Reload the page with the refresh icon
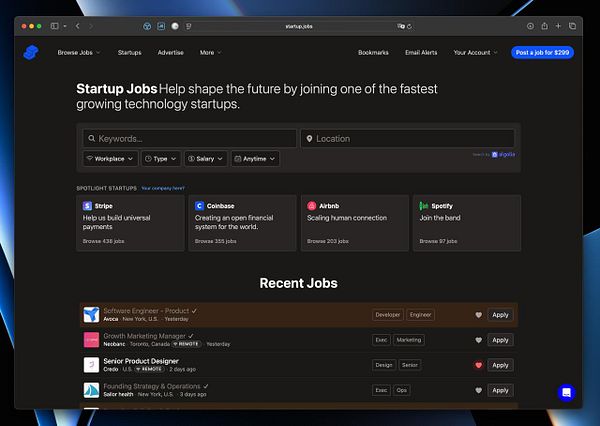 409,26
